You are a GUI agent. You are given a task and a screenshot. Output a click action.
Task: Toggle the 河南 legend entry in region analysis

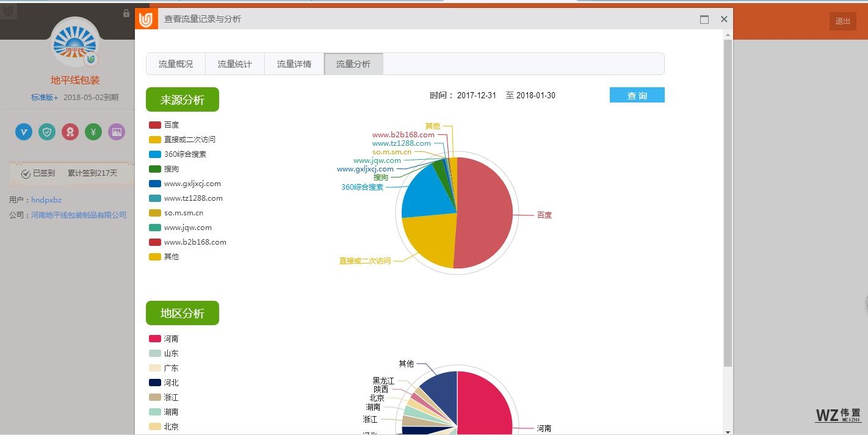click(170, 339)
